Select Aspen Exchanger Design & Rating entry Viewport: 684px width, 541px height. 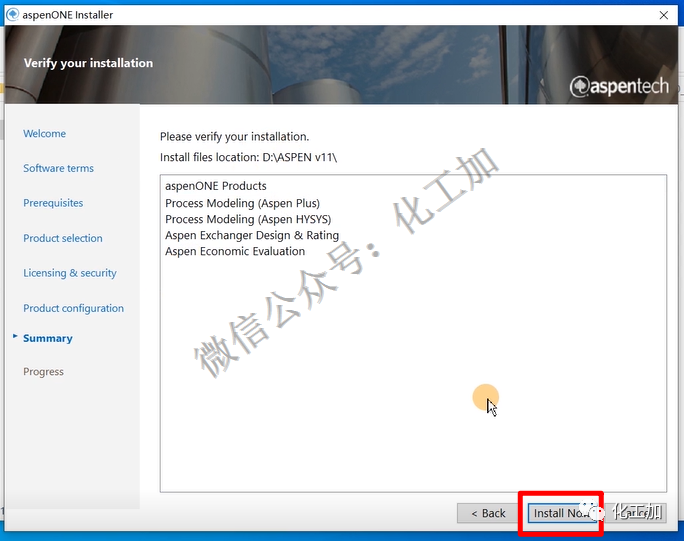[x=252, y=235]
